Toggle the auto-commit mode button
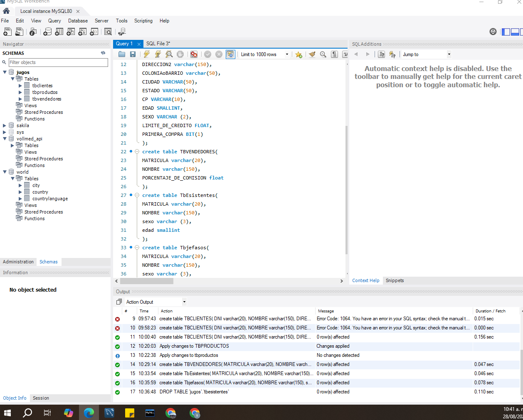The height and width of the screenshot is (420, 523). (x=230, y=54)
